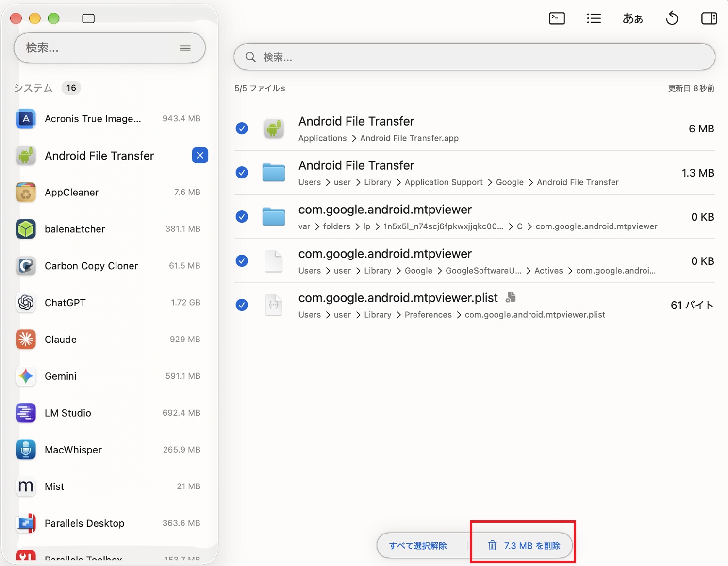Select the LM Studio app icon
The width and height of the screenshot is (728, 566).
click(26, 413)
